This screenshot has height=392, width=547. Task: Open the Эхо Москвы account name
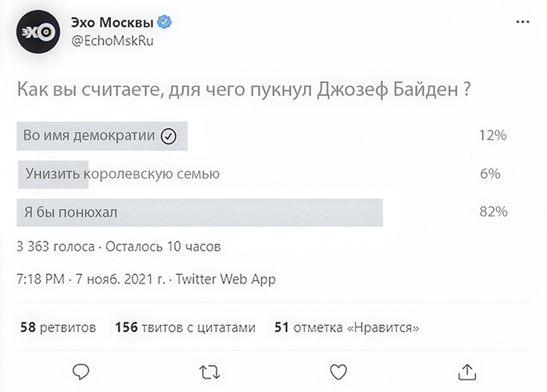pyautogui.click(x=116, y=23)
